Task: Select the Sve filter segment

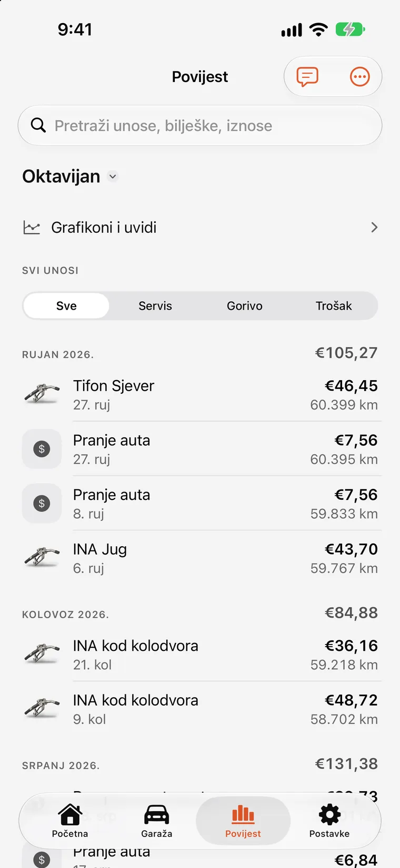Action: pos(66,306)
